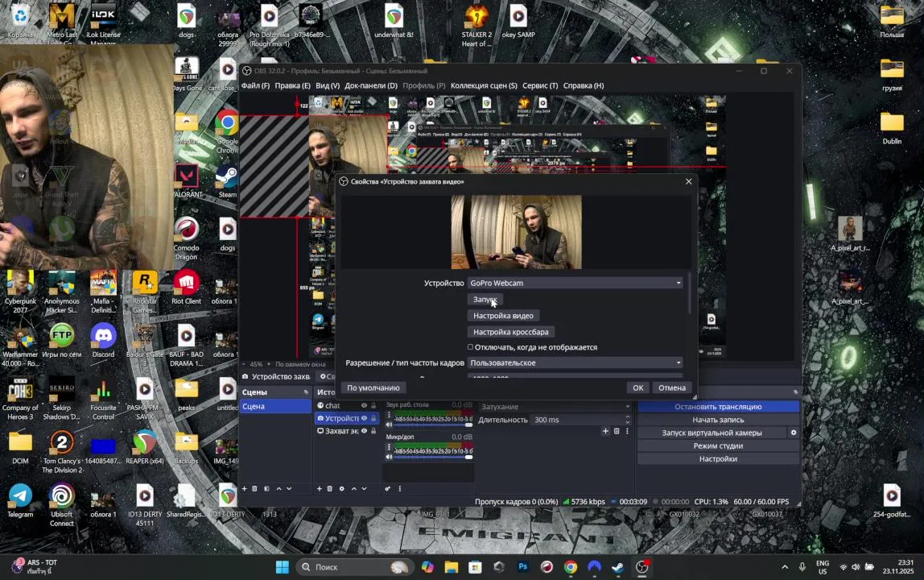
Task: Remove the transition with trash icon
Action: tap(617, 431)
